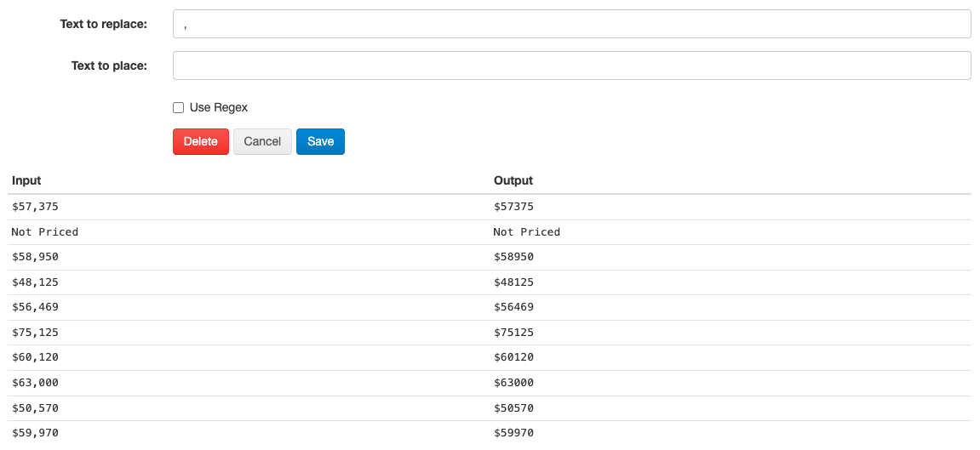Enable the Use Regex checkbox
The image size is (980, 450).
[179, 108]
